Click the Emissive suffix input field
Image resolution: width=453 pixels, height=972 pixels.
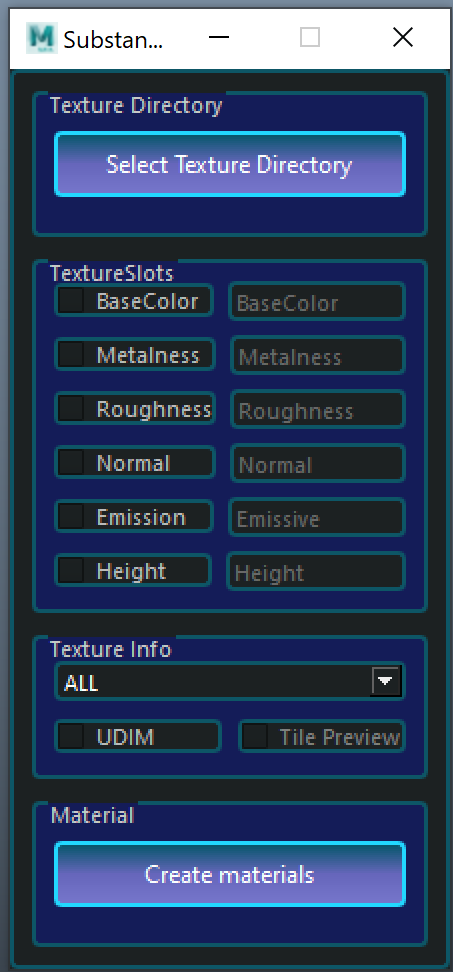point(317,518)
